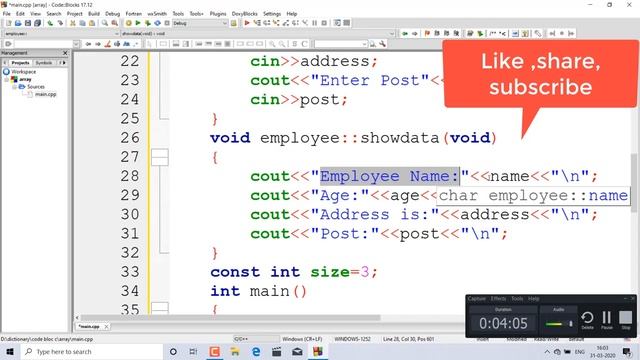Click the Break debugger pause icon
This screenshot has width=640, height=360.
coord(315,23)
